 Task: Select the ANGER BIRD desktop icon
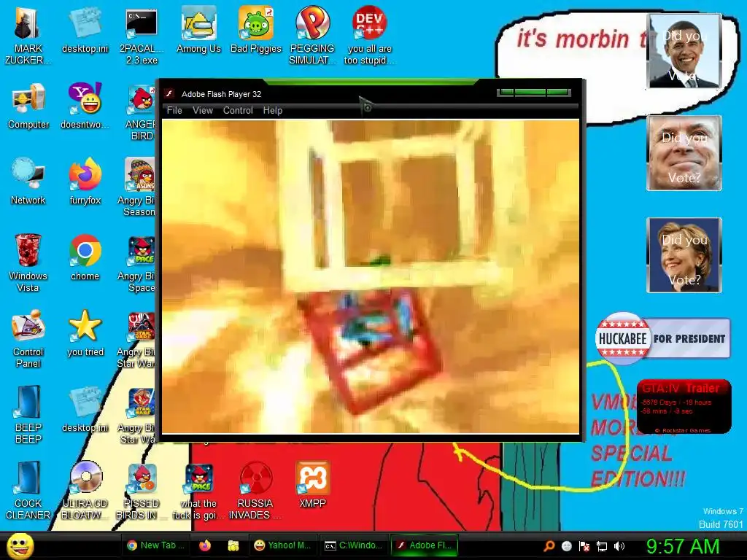point(141,112)
